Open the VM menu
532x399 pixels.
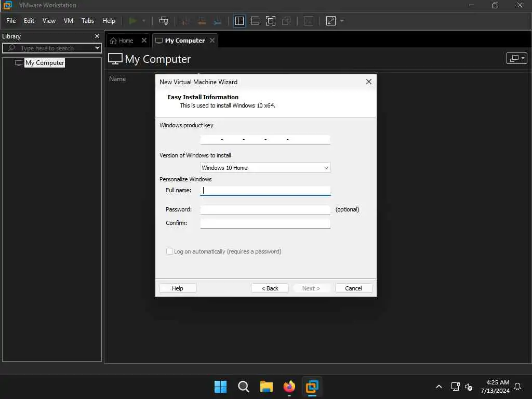point(69,21)
